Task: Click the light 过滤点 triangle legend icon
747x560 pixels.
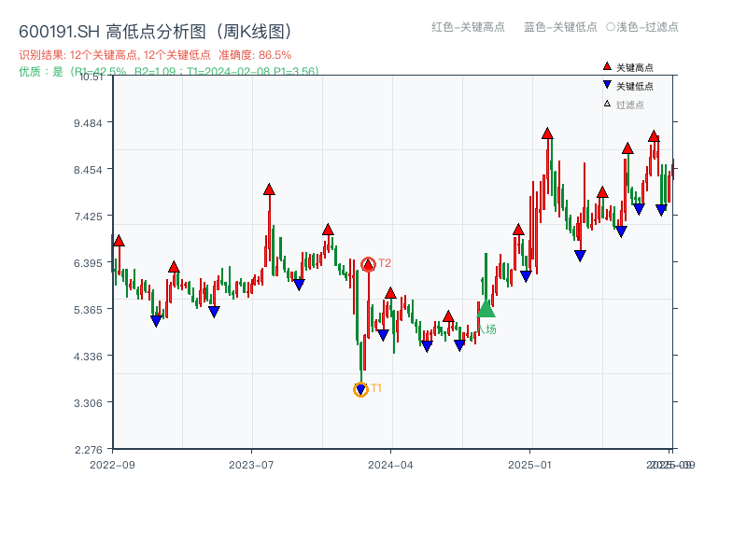Action: (x=605, y=103)
